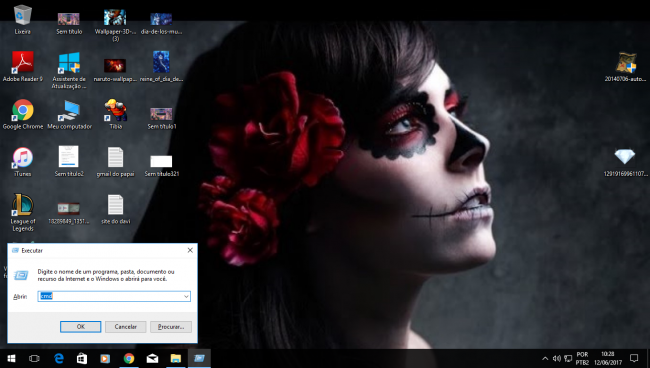Select the Executar taskbar button

pyautogui.click(x=199, y=358)
